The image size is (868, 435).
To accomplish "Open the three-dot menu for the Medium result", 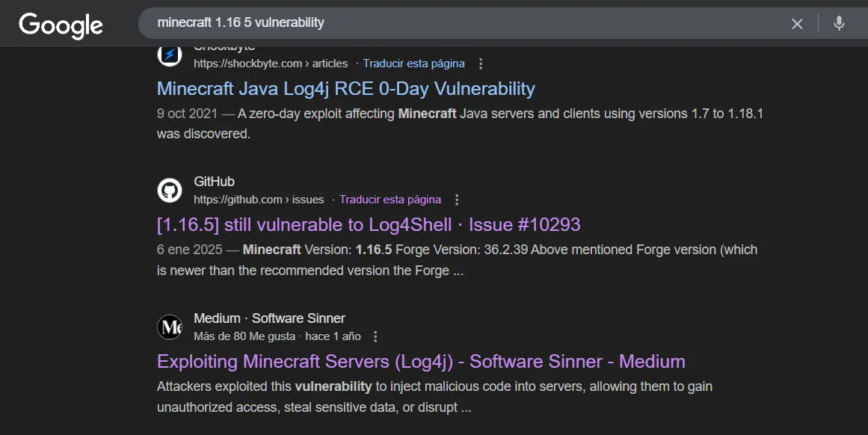I will (375, 336).
